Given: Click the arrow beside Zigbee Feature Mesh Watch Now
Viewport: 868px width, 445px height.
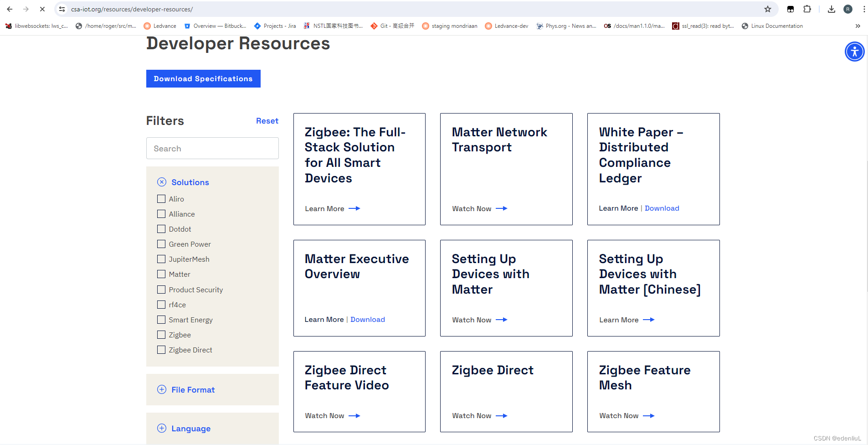Looking at the screenshot, I should coord(649,416).
